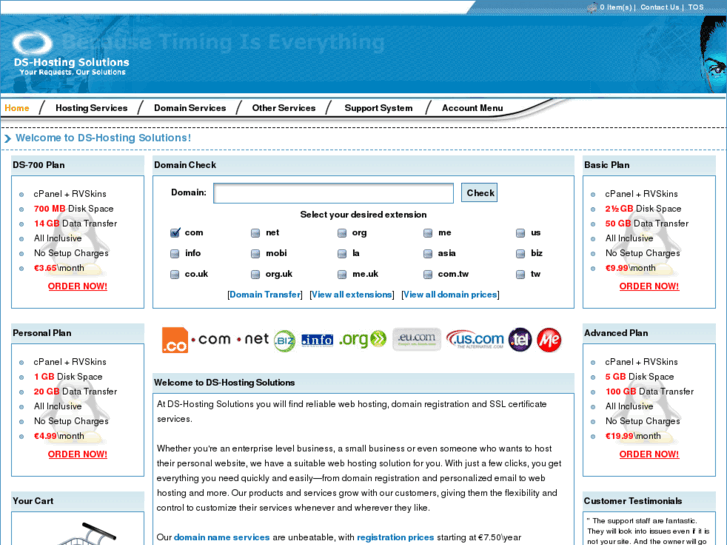
Task: Check the org.uk extension checkbox
Action: click(x=255, y=274)
